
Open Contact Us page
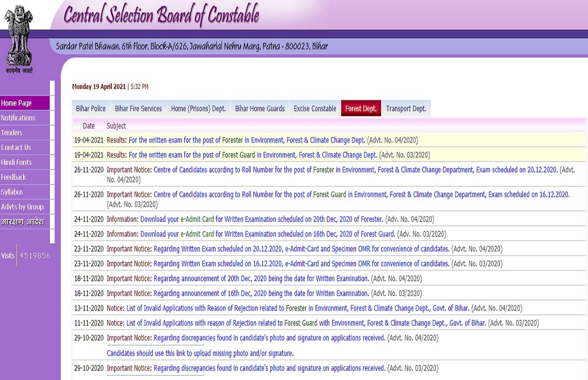pos(16,147)
